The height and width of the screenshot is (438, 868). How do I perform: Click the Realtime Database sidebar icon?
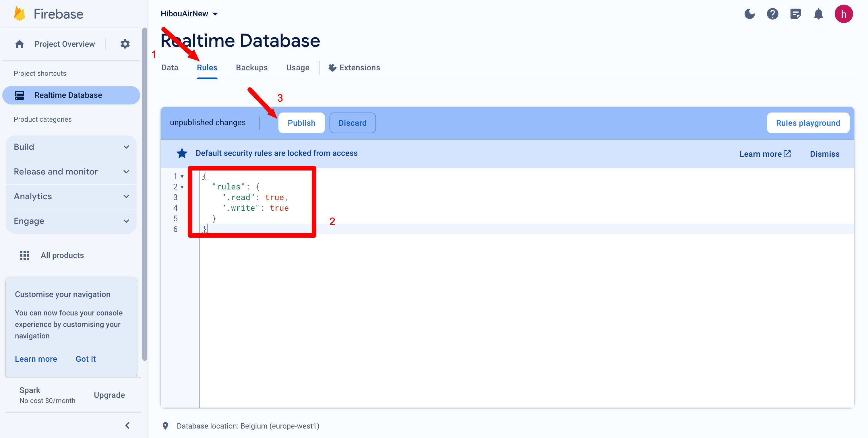[x=20, y=95]
